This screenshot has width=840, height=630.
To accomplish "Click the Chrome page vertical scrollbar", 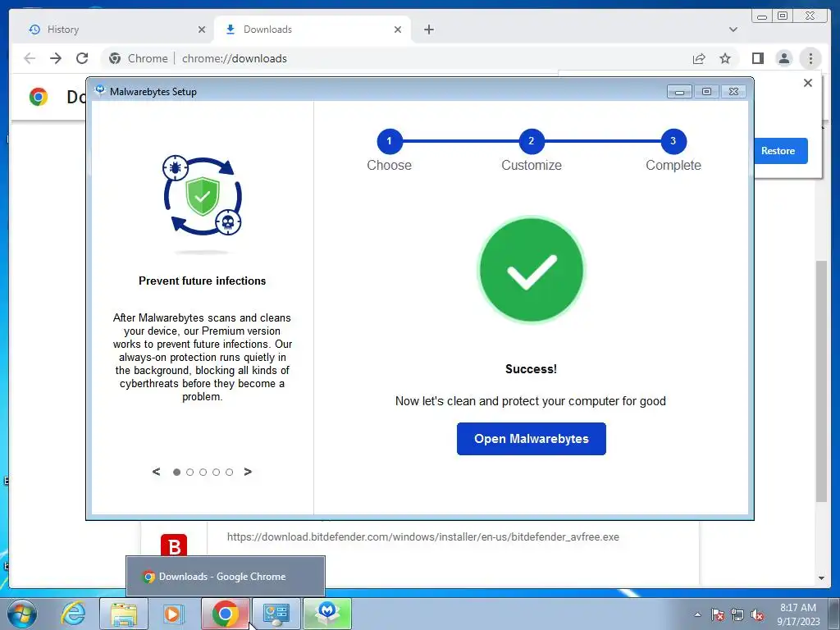I will click(821, 381).
